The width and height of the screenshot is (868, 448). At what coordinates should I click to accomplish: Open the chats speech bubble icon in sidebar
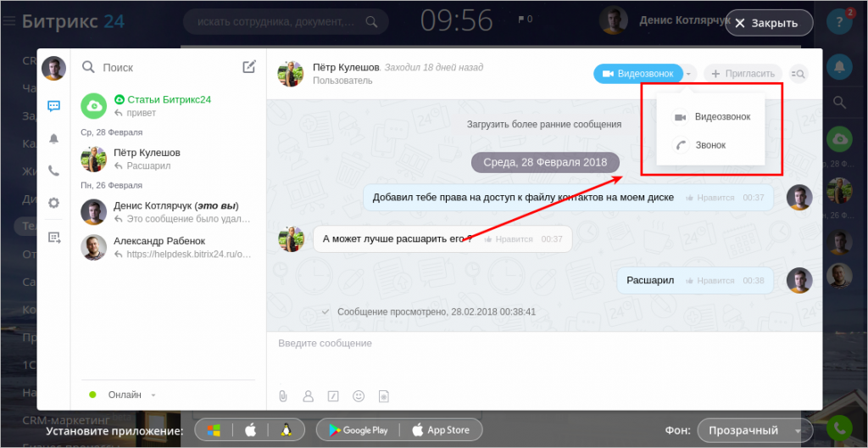pos(53,106)
